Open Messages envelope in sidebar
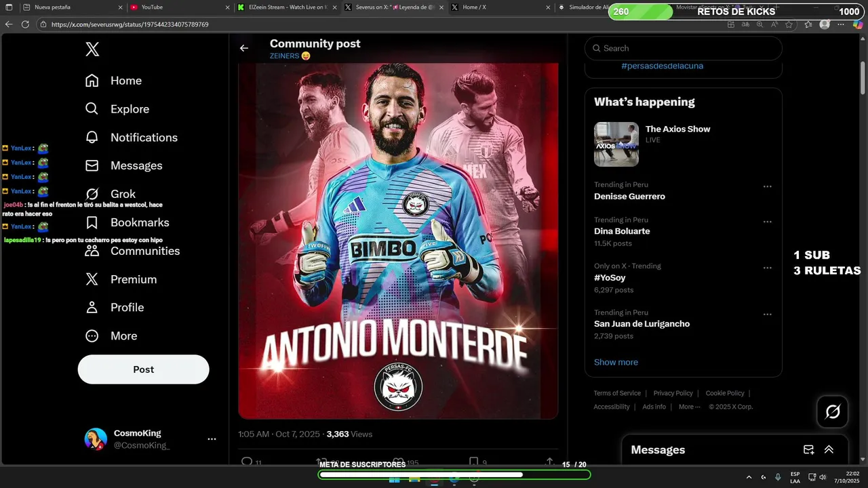 [x=123, y=166]
